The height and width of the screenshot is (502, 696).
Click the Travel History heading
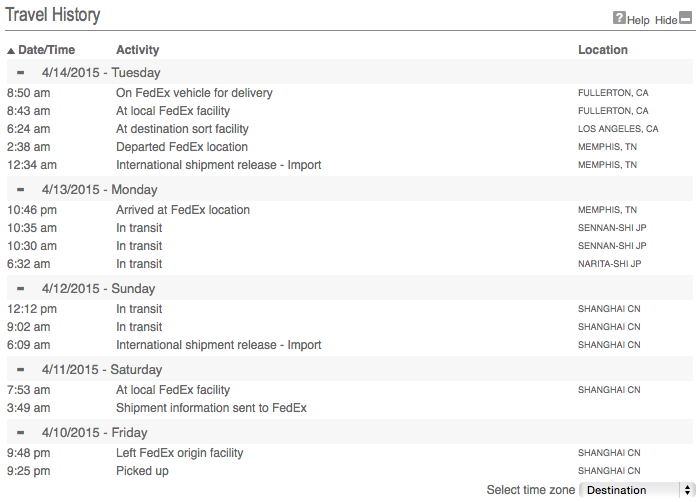(x=53, y=16)
